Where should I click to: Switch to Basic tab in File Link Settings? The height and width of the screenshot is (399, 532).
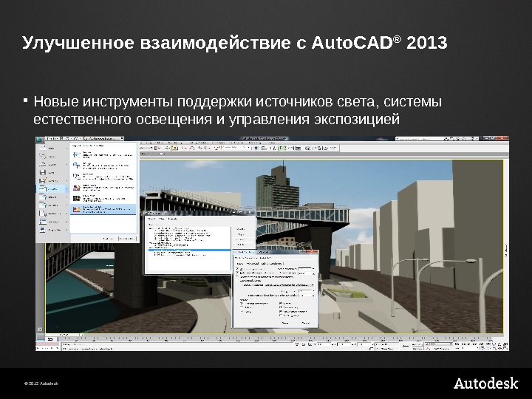click(240, 263)
